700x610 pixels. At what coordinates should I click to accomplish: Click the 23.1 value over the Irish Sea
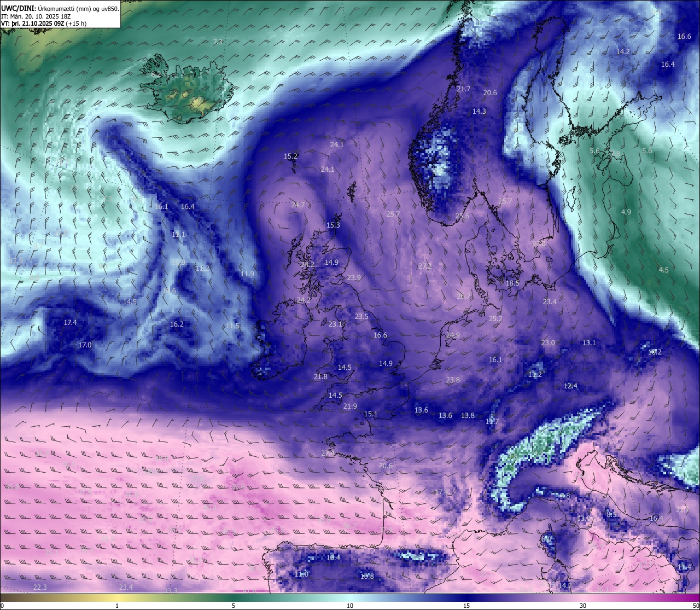coord(335,324)
